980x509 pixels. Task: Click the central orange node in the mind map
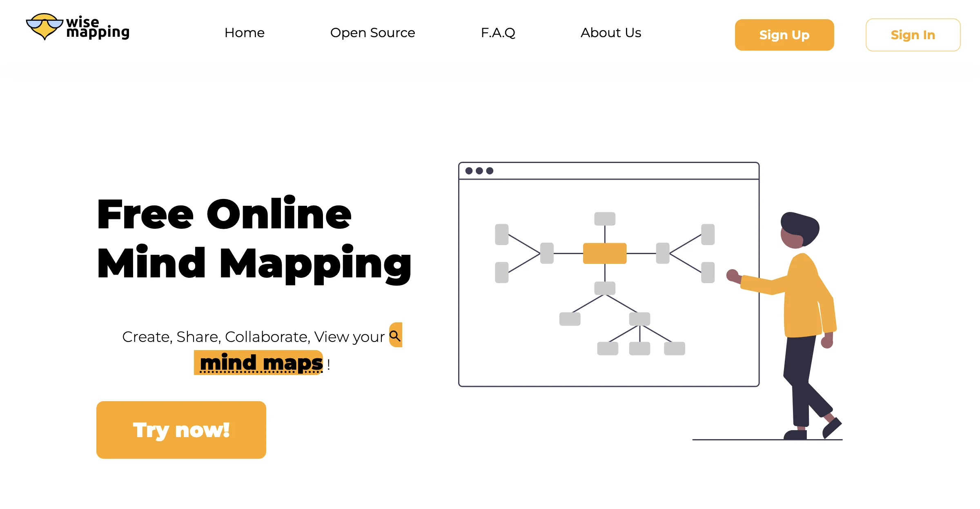[x=604, y=252]
